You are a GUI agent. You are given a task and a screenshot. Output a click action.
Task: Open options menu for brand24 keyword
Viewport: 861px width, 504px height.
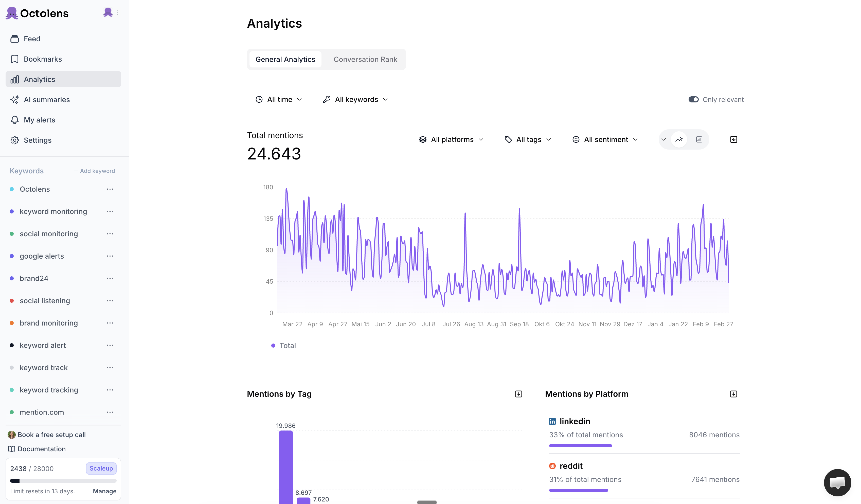[x=110, y=278]
